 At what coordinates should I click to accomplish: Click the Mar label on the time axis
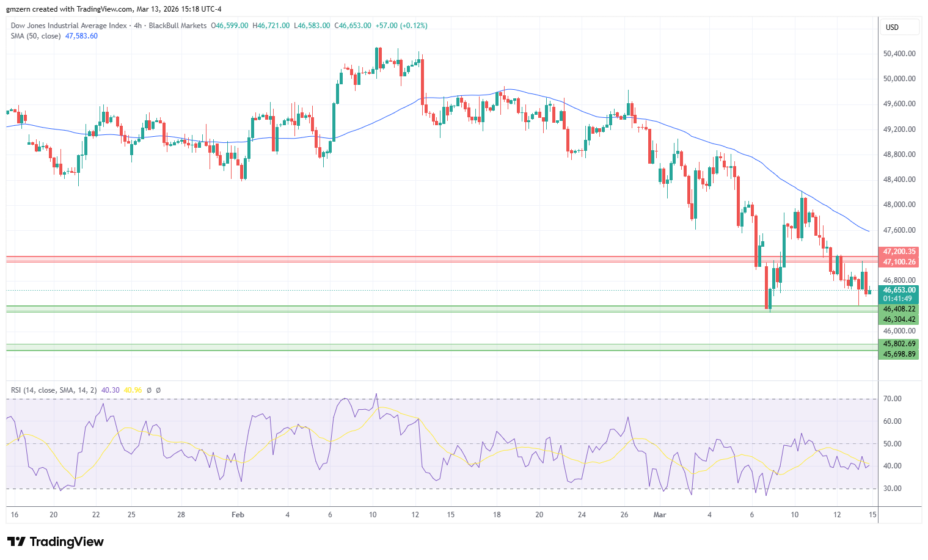pos(660,515)
